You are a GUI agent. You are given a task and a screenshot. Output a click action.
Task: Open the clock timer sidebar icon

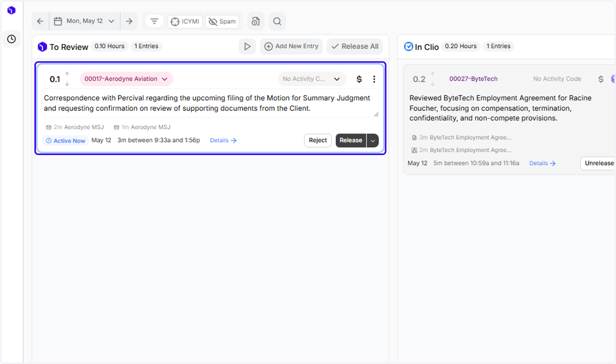tap(11, 39)
